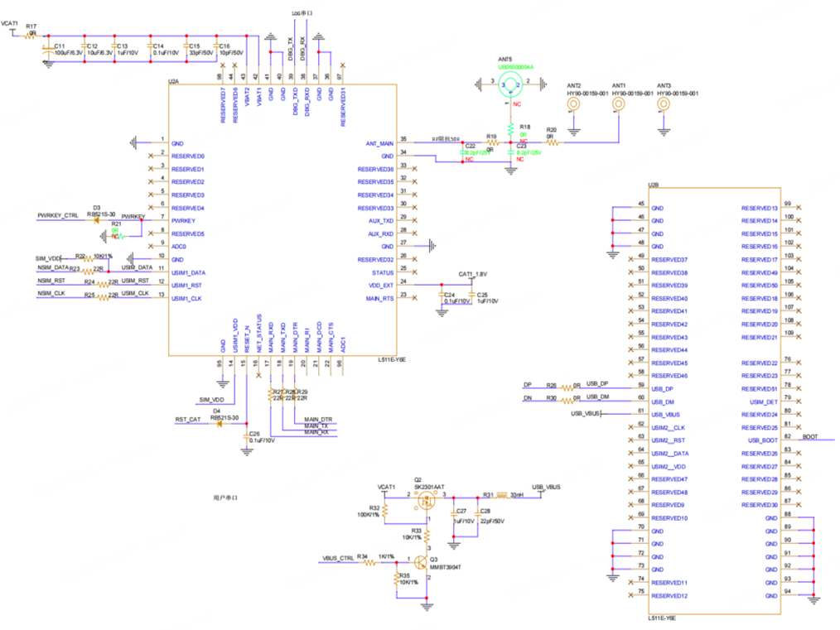The width and height of the screenshot is (840, 630).
Task: Click the R34 1K/1% resistor symbol
Action: tap(369, 563)
